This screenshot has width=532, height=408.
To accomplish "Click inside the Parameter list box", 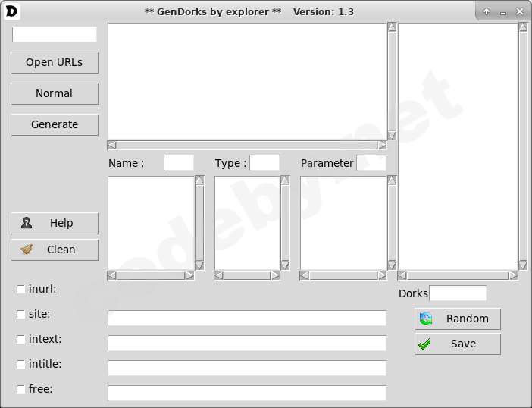I will pyautogui.click(x=343, y=224).
